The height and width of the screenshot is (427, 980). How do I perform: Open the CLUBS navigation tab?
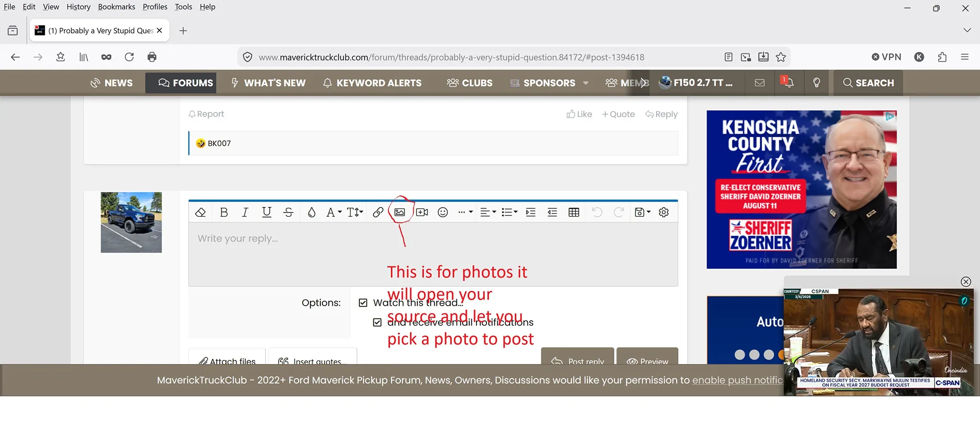[x=470, y=83]
